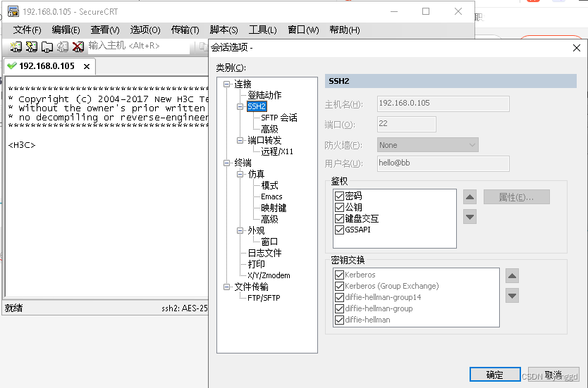This screenshot has height=388, width=588.
Task: Collapse the 端口转发 tree node
Action: [x=240, y=140]
